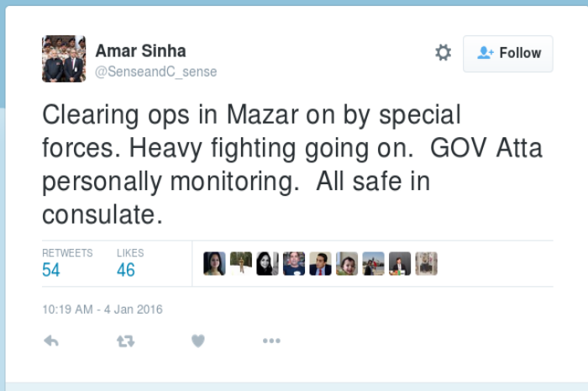Like the tweet with heart icon
The image size is (588, 391).
tap(198, 341)
